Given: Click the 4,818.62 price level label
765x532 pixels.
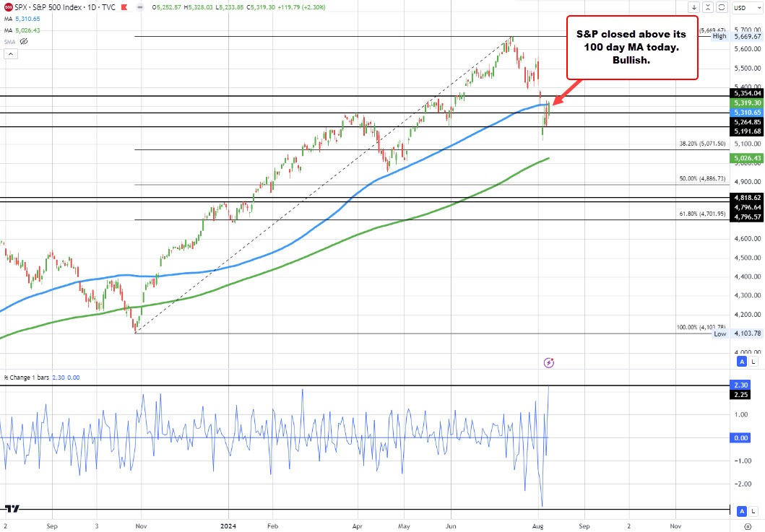Looking at the screenshot, I should 745,198.
